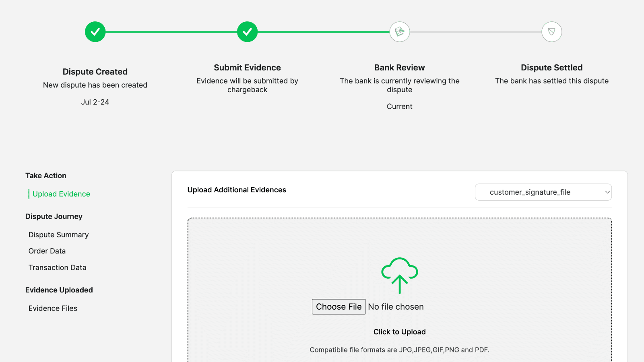Image resolution: width=644 pixels, height=362 pixels.
Task: Click the dropdown chevron beside customer_signature_file
Action: 607,192
